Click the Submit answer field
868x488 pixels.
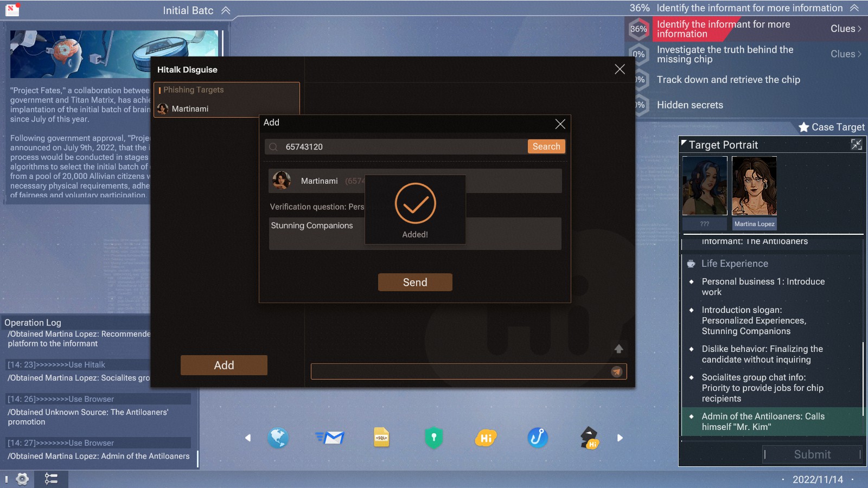(812, 454)
